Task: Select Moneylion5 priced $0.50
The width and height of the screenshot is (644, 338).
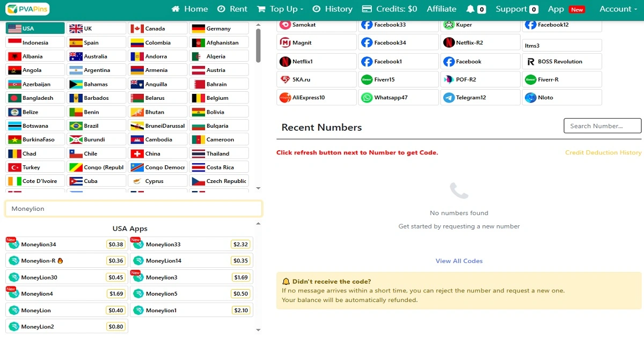Action: (192, 293)
